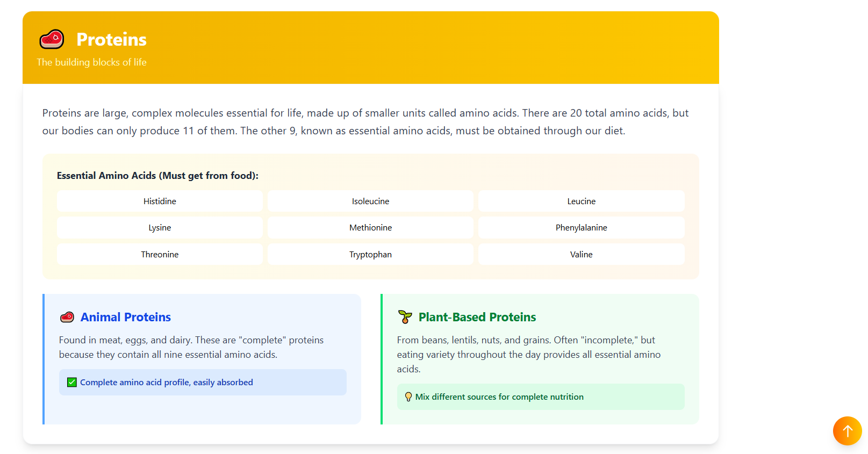Pick the Threonine amino acid chip

160,255
